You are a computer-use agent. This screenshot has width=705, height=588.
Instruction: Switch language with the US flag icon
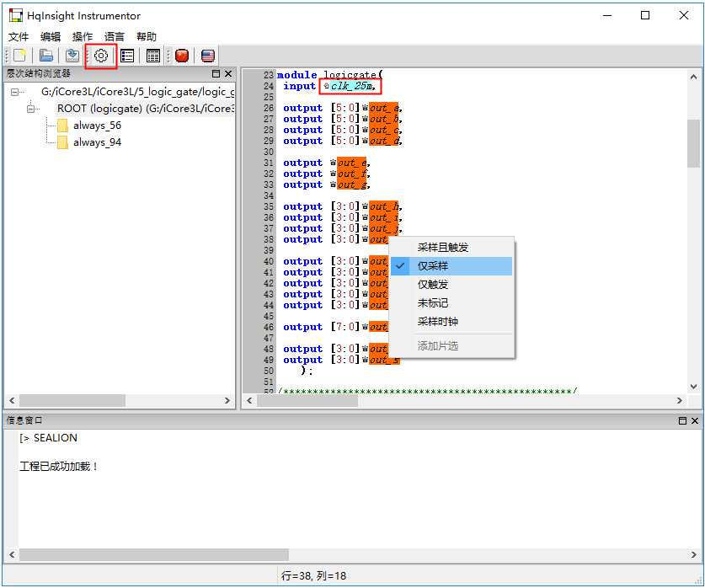point(207,56)
